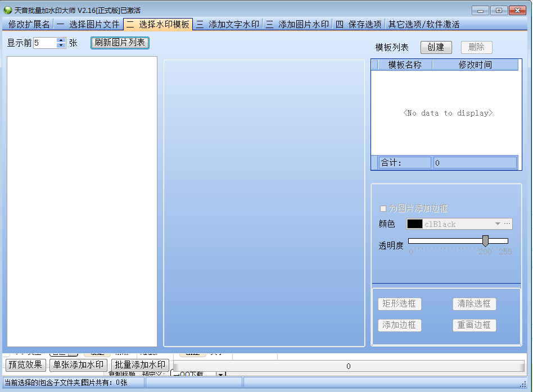
Task: Expand the 颜色 clBlack dropdown
Action: pos(498,224)
